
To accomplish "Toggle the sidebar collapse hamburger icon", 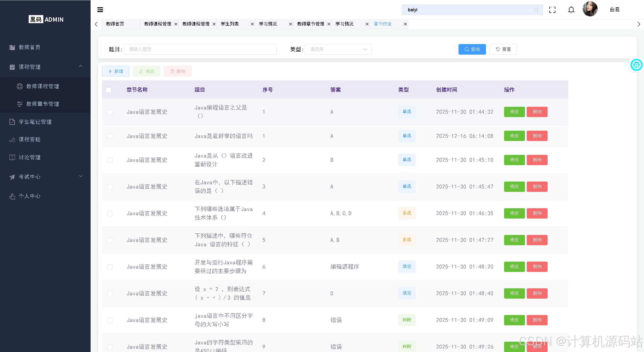I will (x=100, y=10).
